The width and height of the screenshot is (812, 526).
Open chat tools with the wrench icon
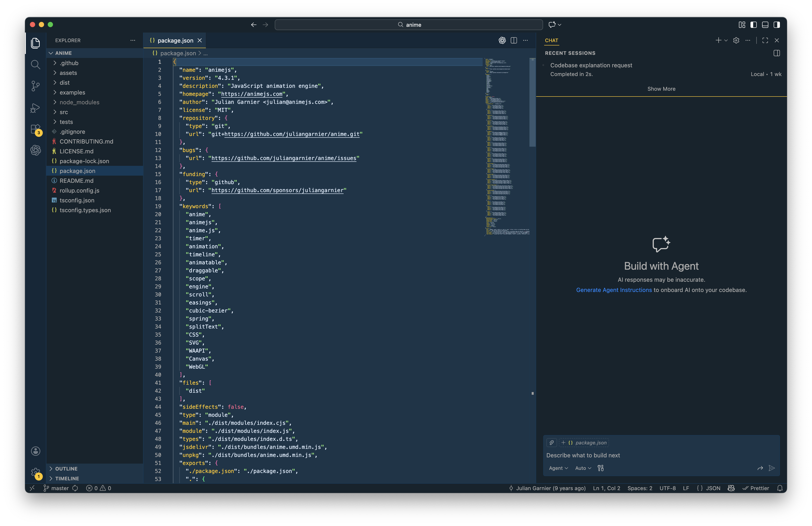tap(601, 468)
